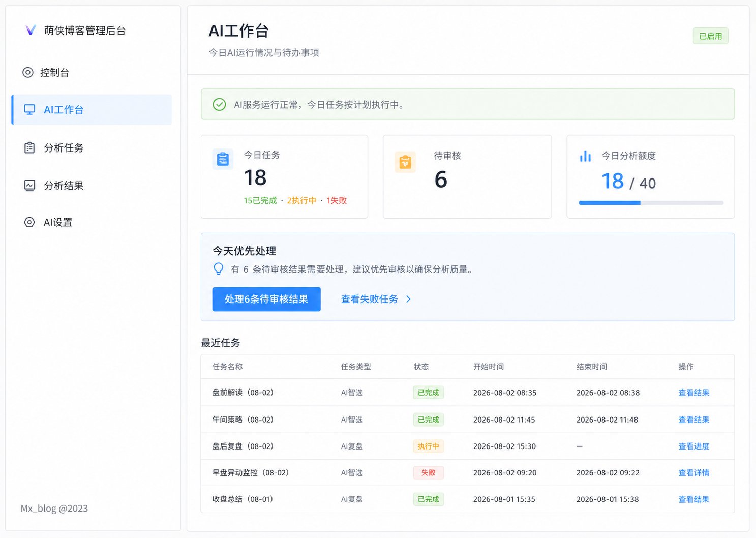The width and height of the screenshot is (756, 538).
Task: Click the blue 今日任务 clipboard icon
Action: (x=223, y=159)
